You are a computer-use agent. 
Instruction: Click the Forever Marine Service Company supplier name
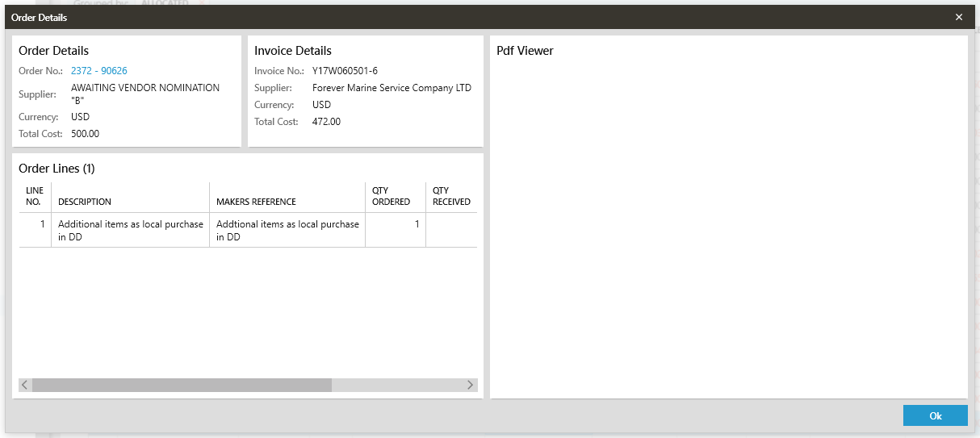(x=392, y=88)
